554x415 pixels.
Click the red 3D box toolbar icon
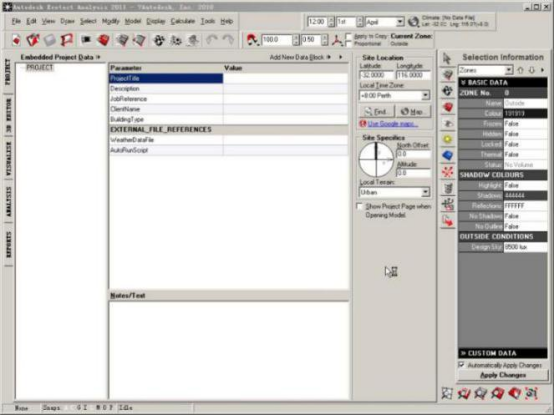(104, 40)
